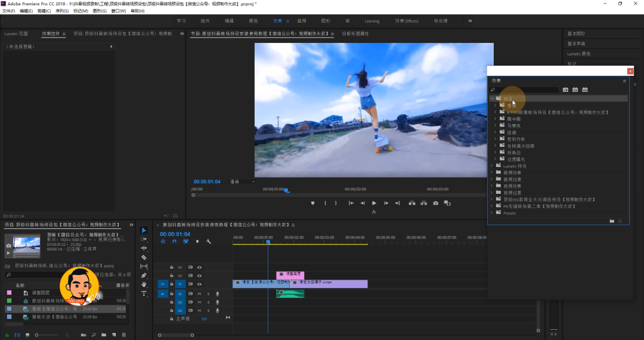
Task: Switch to the 颜色 workspace tab
Action: coord(253,21)
